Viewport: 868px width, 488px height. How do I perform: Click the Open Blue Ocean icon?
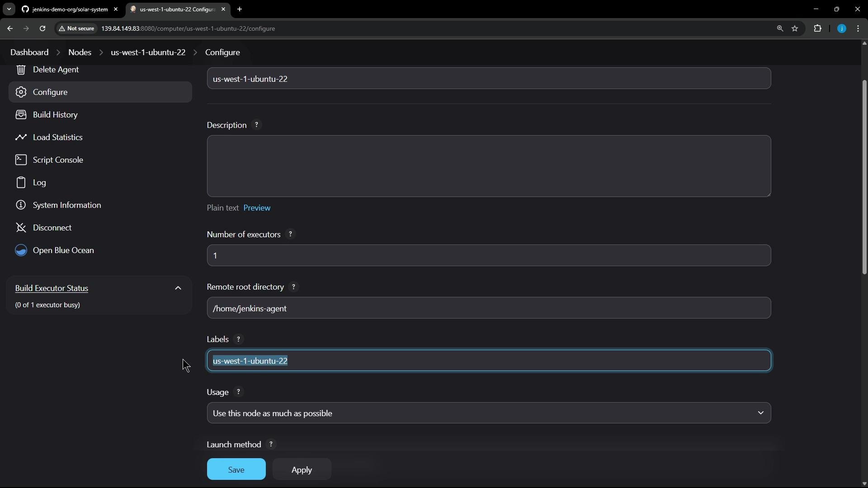21,250
